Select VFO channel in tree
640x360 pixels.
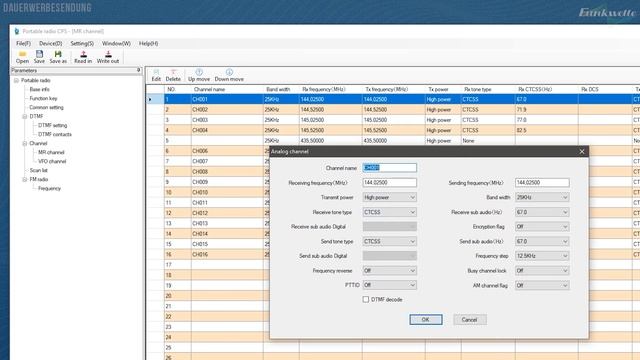click(x=52, y=161)
